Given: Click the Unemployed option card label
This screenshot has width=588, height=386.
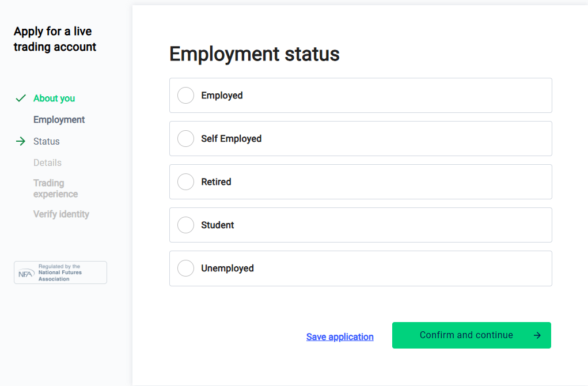Looking at the screenshot, I should click(227, 268).
